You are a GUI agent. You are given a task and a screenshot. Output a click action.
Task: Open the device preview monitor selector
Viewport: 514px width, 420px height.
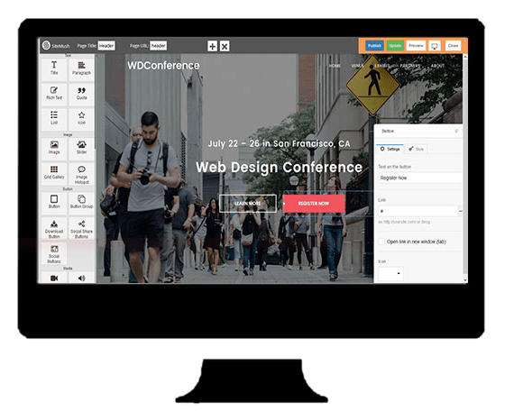(x=435, y=46)
